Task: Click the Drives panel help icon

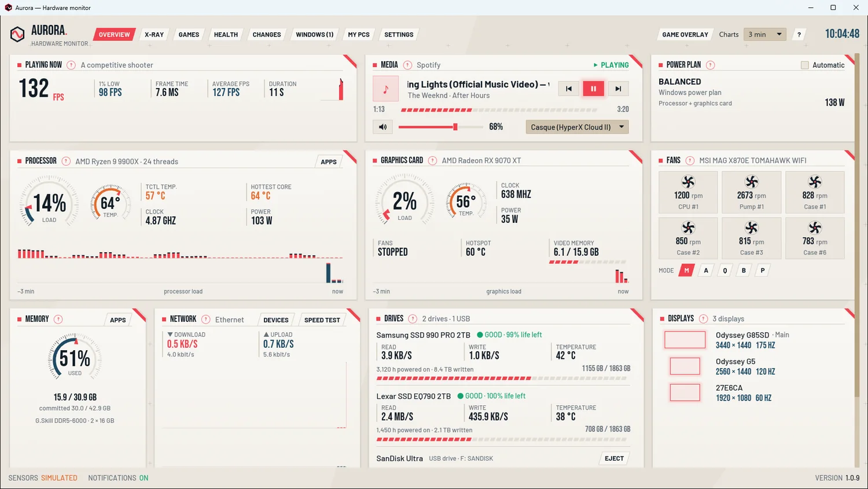Action: [413, 318]
